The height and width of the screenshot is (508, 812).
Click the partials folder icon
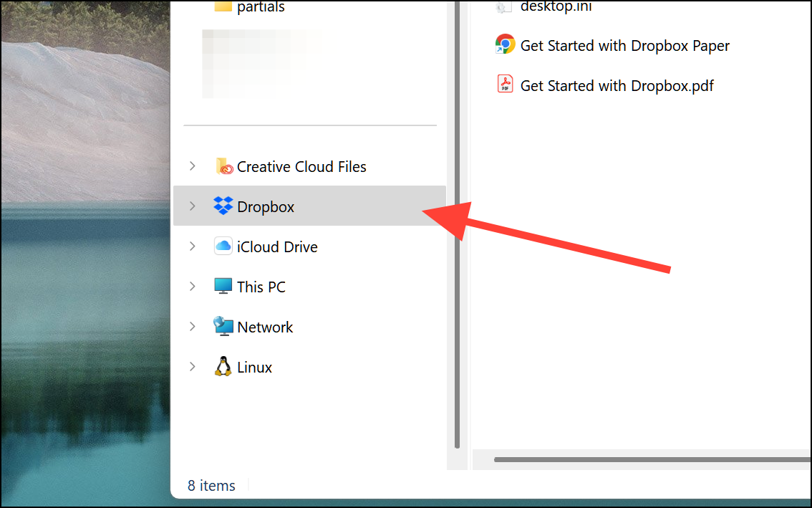point(223,6)
